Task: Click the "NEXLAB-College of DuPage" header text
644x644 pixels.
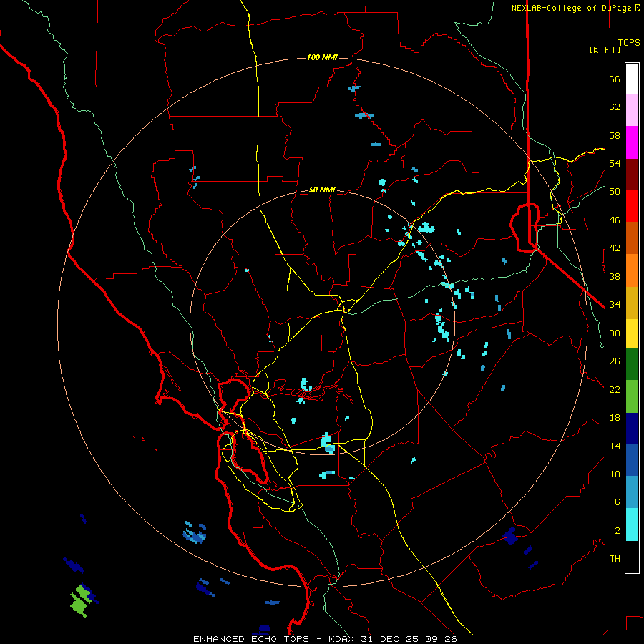Action: click(x=571, y=8)
